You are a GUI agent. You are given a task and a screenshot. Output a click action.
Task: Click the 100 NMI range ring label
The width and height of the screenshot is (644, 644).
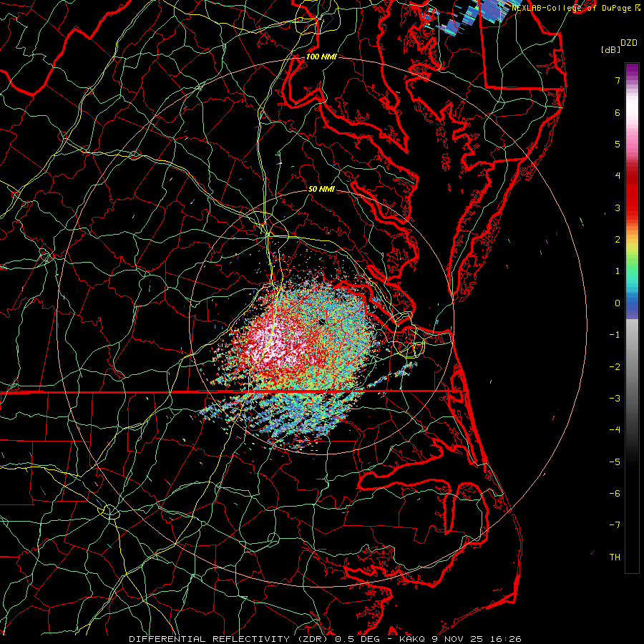tap(321, 57)
